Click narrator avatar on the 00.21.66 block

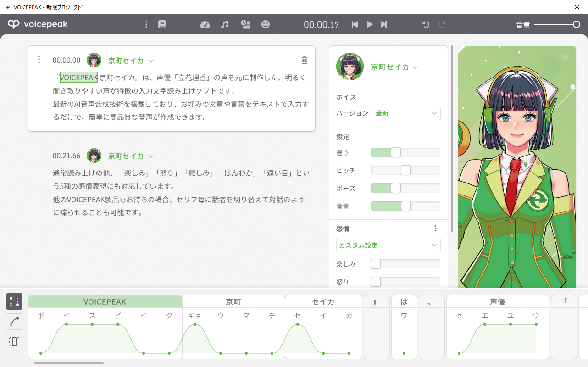tap(94, 156)
